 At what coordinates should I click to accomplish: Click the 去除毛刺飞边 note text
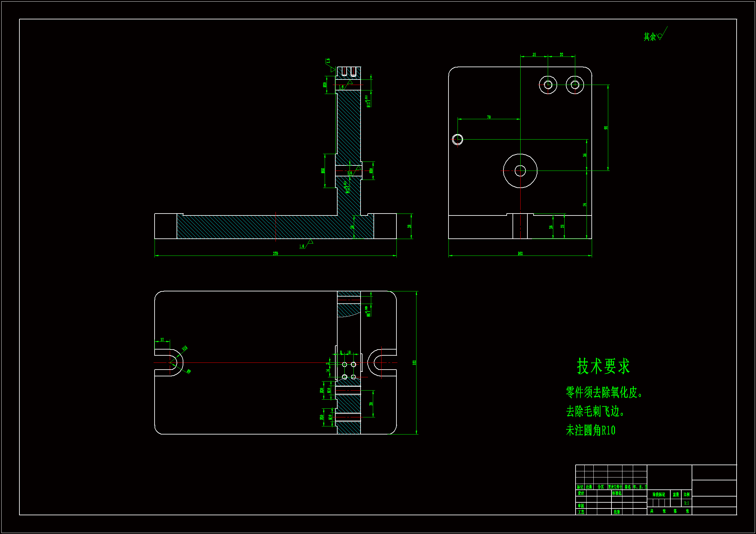[x=595, y=411]
